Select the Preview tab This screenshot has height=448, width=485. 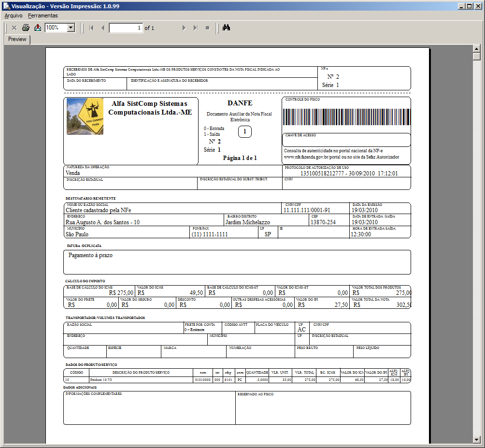[x=17, y=39]
